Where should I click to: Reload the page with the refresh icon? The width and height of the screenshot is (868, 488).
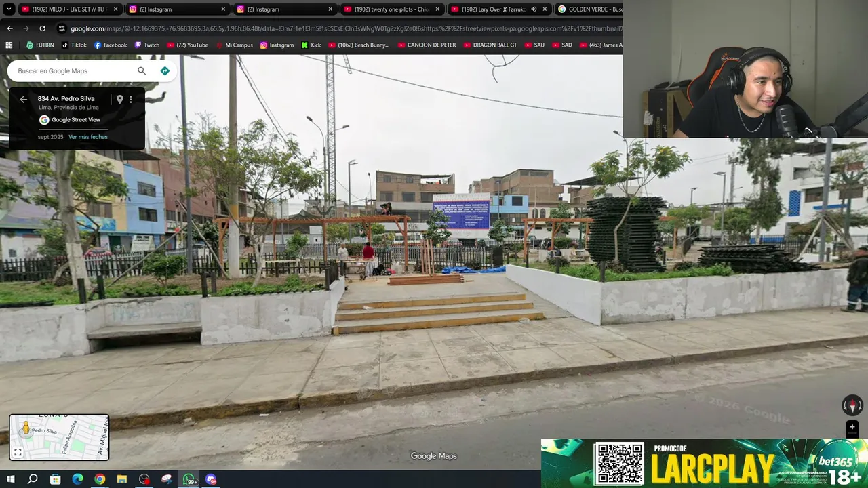42,28
